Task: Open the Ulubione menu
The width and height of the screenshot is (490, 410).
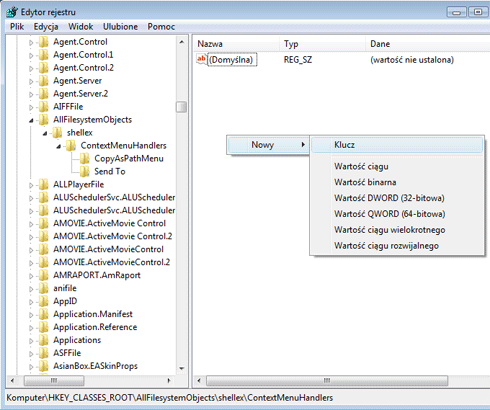Action: (x=120, y=27)
